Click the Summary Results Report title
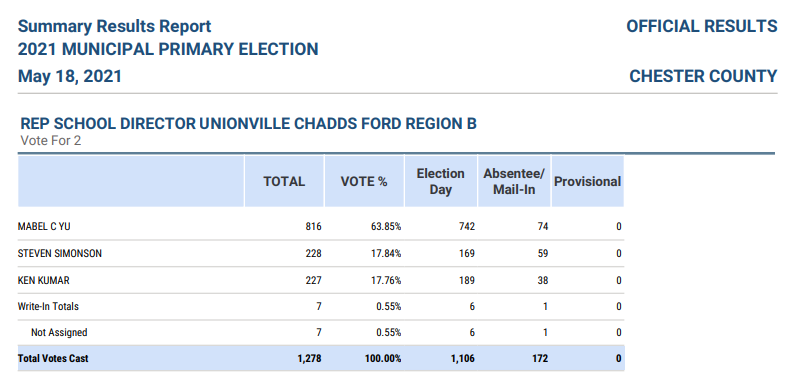This screenshot has width=799, height=379. 114,26
